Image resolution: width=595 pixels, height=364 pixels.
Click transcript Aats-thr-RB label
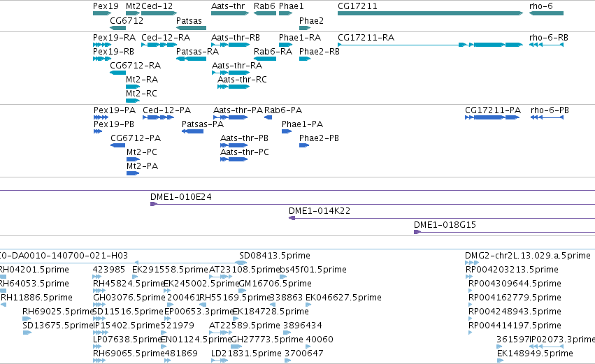click(x=236, y=38)
